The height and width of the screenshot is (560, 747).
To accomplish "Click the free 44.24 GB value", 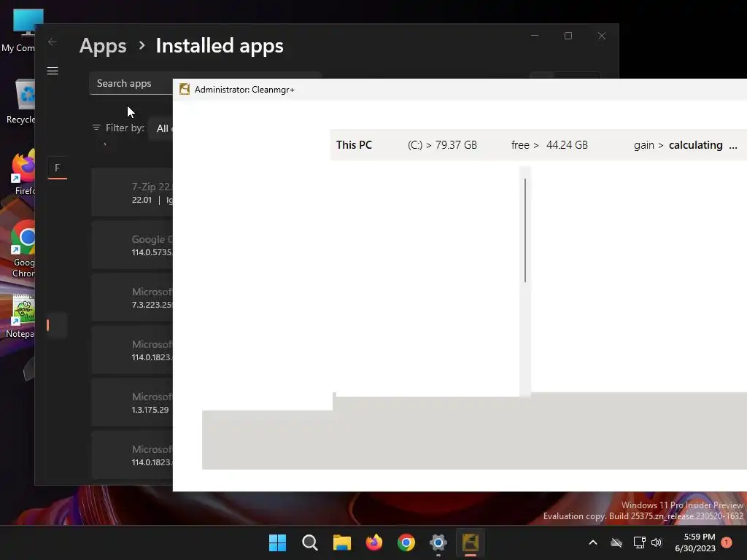I will click(549, 145).
